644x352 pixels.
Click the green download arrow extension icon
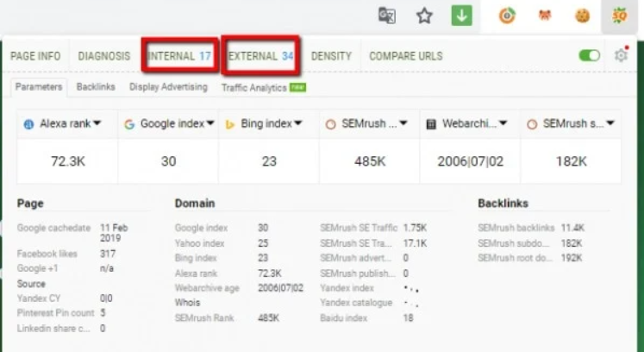pyautogui.click(x=461, y=16)
